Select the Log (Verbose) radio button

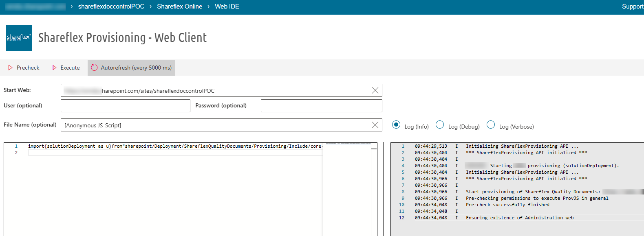491,125
